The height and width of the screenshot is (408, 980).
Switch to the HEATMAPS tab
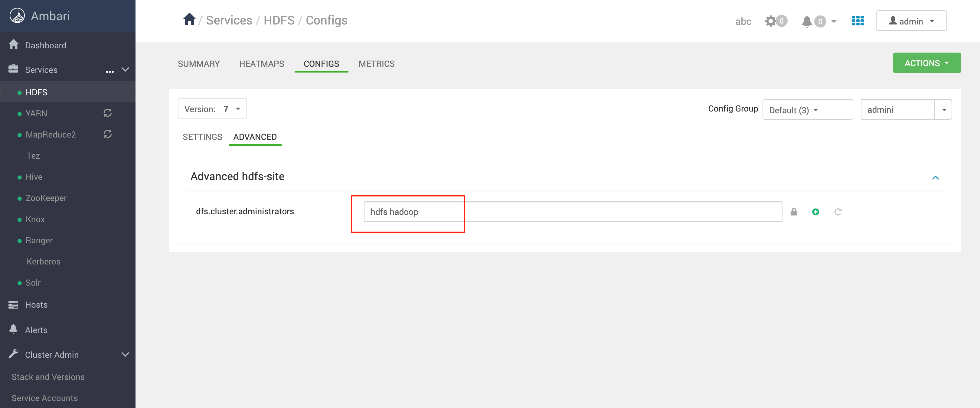pos(261,63)
